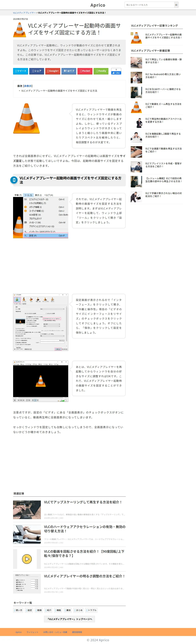The width and height of the screenshot is (196, 644).
Task: Go to VLCメディアプレイヤー トップページへ button
Action: coord(70,619)
